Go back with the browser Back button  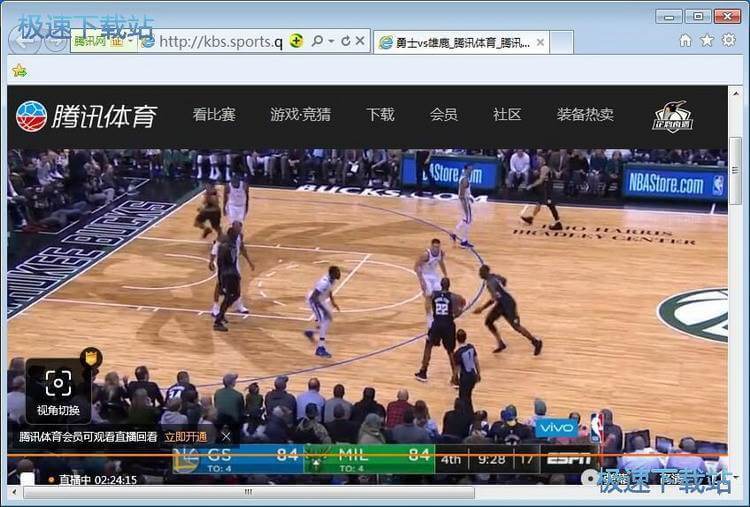point(24,42)
